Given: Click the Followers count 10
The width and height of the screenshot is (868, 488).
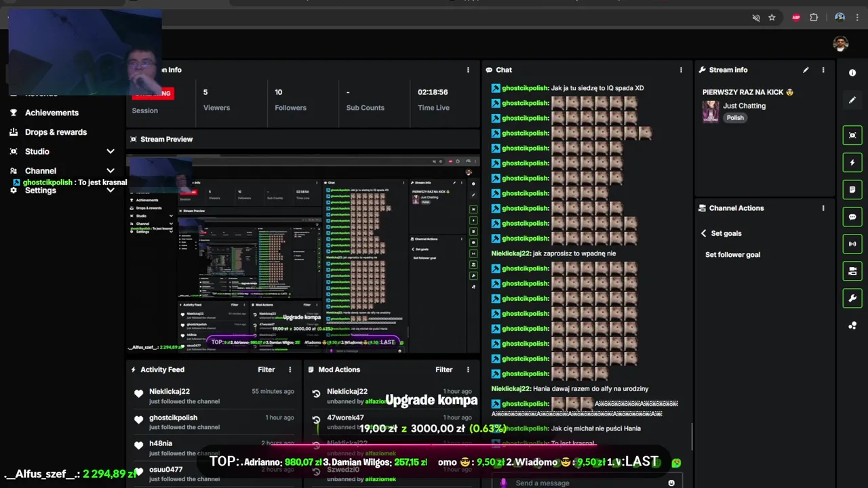Looking at the screenshot, I should point(278,92).
